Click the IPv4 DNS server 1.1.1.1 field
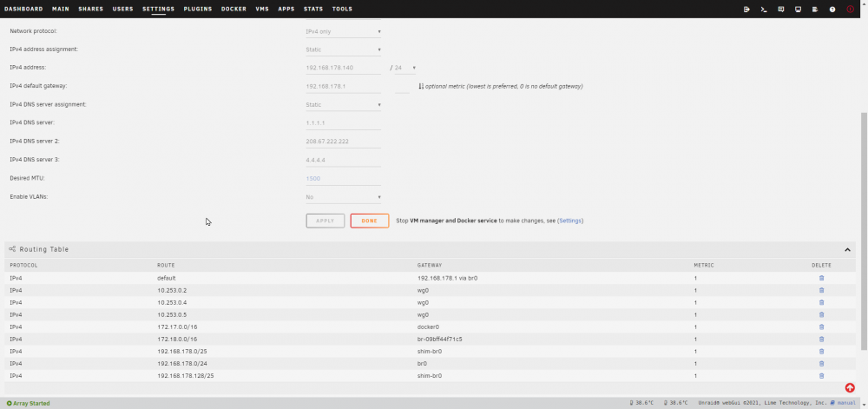 click(x=343, y=122)
